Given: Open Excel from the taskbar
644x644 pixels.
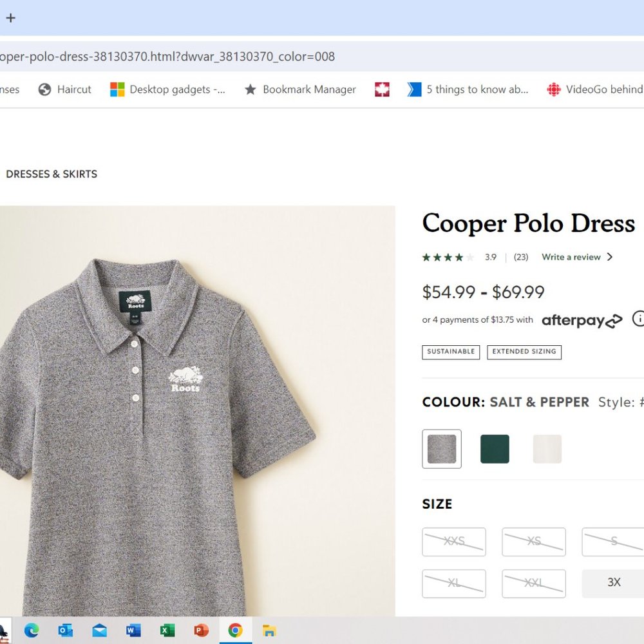Looking at the screenshot, I should [x=167, y=630].
